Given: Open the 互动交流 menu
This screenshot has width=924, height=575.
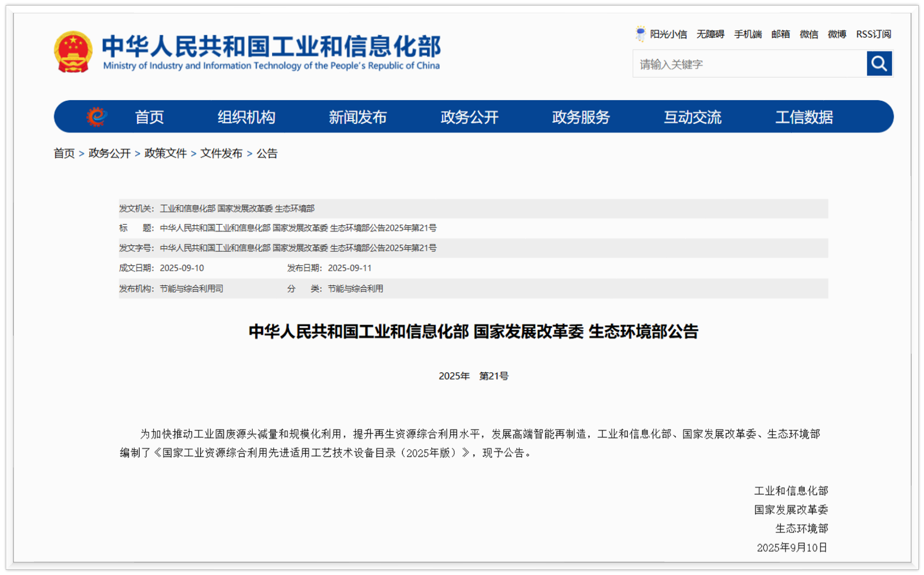Looking at the screenshot, I should pos(692,117).
